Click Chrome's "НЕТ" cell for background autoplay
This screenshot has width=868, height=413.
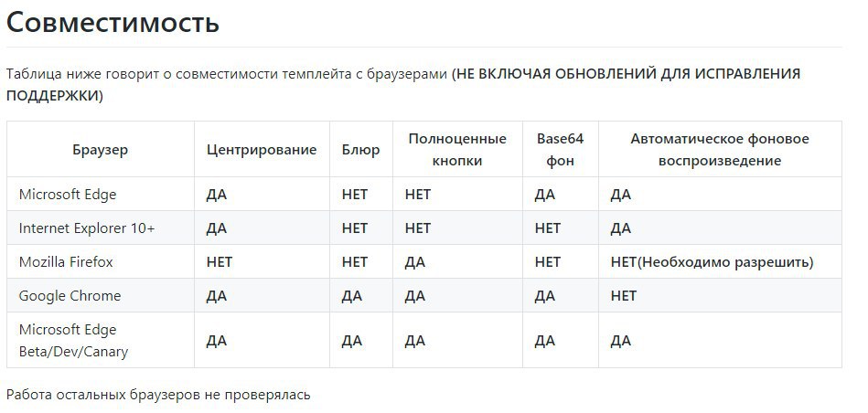point(624,296)
